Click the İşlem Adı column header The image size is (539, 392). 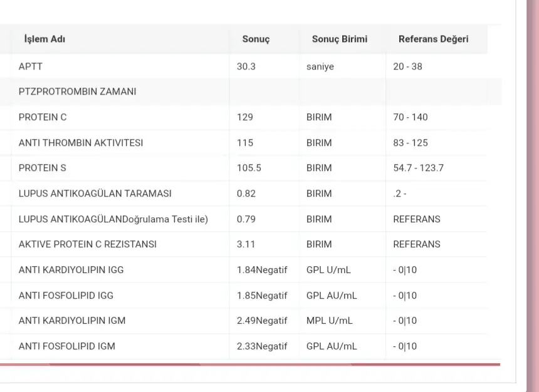(x=44, y=39)
